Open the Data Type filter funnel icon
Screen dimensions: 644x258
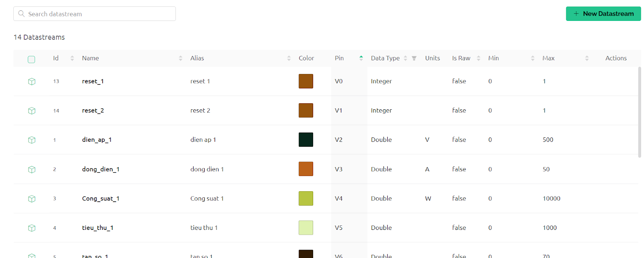tap(414, 58)
